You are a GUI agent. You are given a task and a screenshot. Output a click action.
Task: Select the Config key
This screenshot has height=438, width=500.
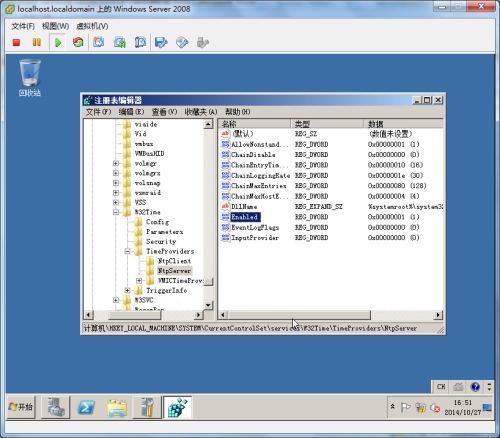(x=157, y=222)
